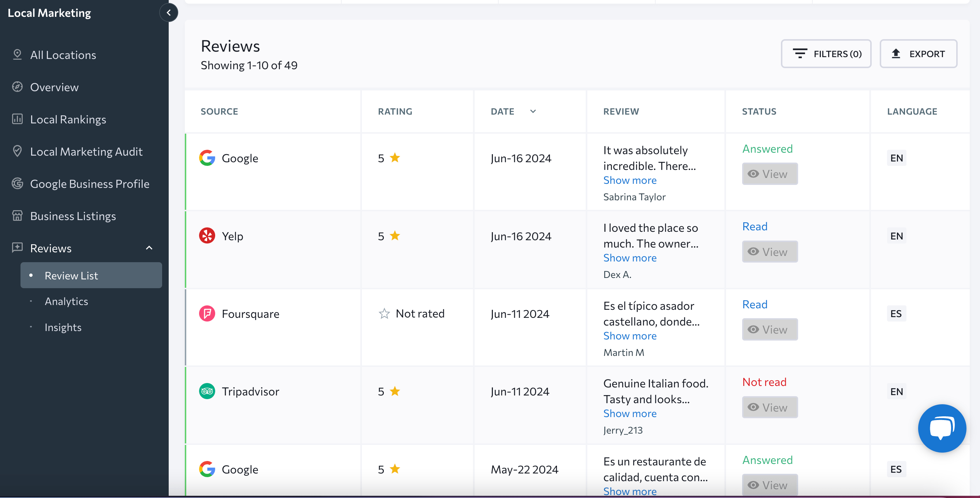Screen dimensions: 980x498
Task: Click 'Showing 1-10 of 49' text
Action: coord(249,65)
